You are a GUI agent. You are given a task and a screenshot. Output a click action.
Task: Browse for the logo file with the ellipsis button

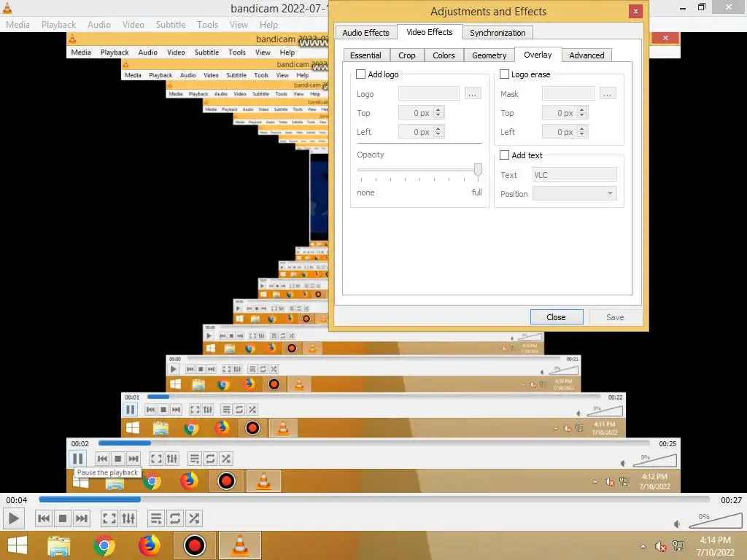(x=472, y=94)
